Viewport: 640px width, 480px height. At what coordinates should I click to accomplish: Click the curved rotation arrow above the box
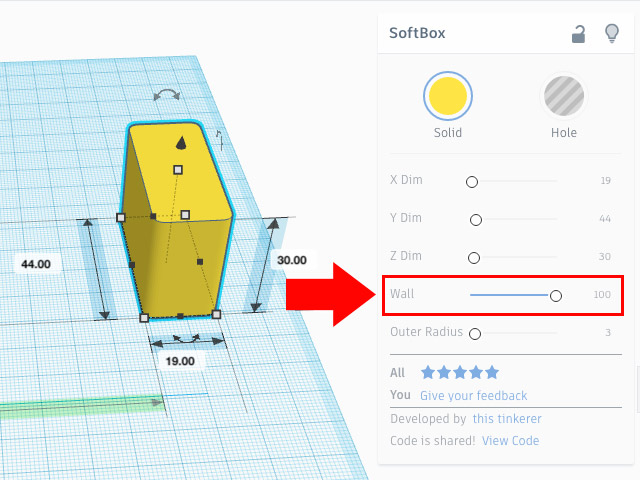coord(166,95)
